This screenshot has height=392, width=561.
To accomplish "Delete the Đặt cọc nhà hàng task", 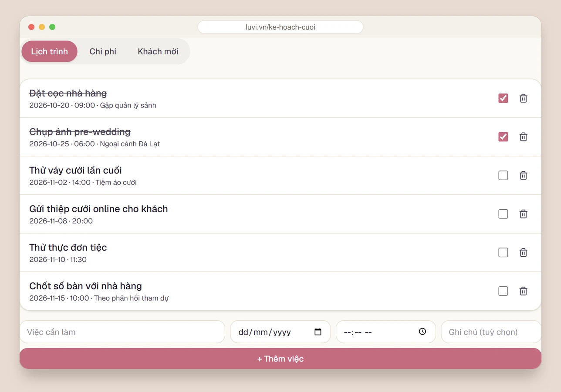I will [x=523, y=98].
